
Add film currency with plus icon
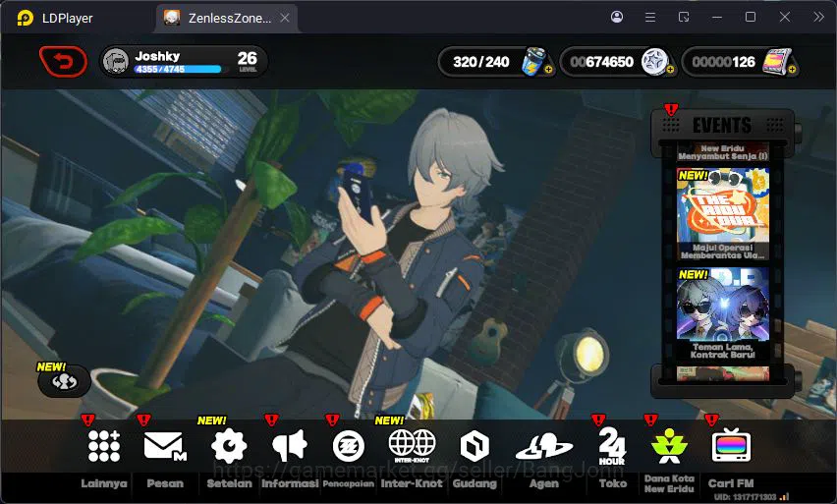792,70
